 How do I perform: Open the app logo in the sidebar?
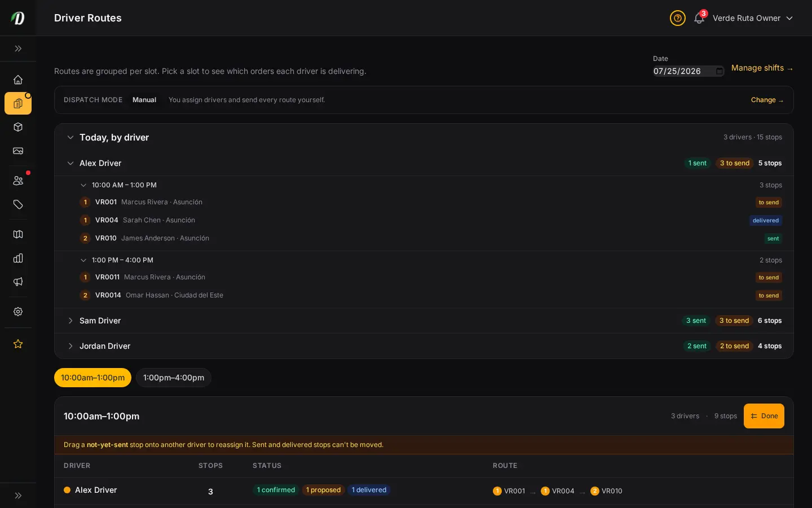(x=18, y=18)
